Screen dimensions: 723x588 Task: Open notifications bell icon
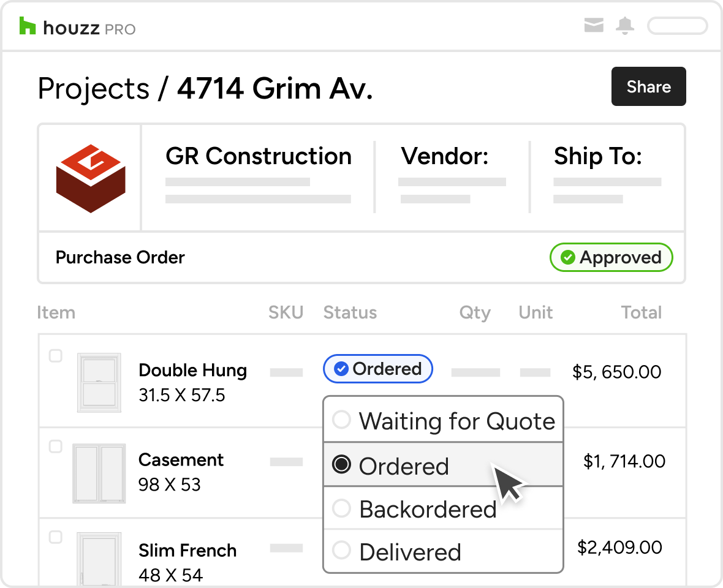click(x=625, y=26)
